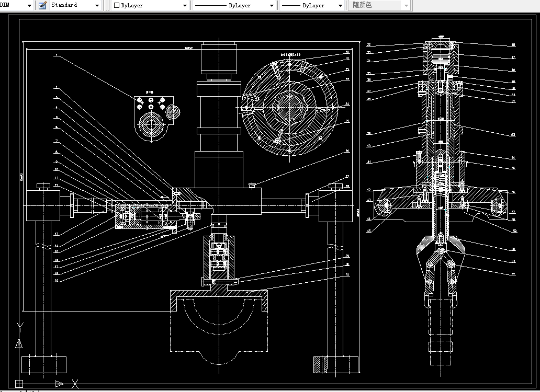This screenshot has width=540, height=392.
Task: Click part balloon number 40 label
Action: click(369, 146)
